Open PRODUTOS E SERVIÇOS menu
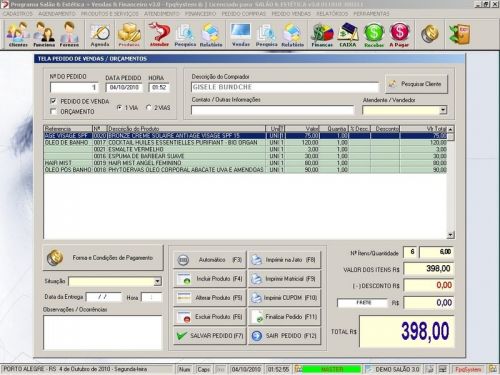 (110, 14)
